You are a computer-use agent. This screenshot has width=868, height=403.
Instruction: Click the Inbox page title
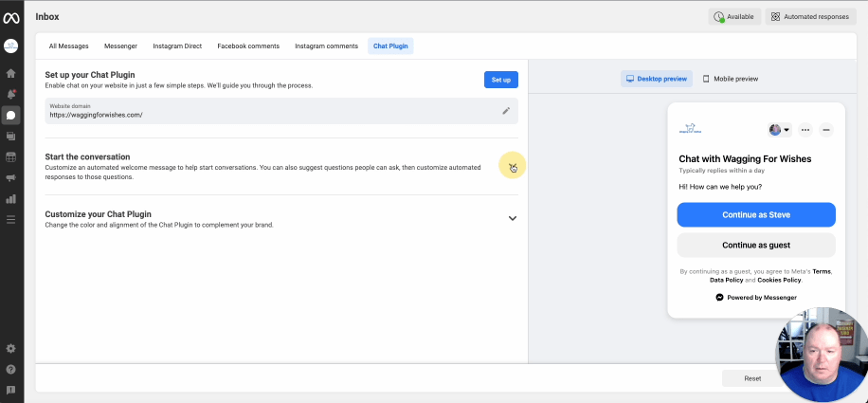[47, 17]
